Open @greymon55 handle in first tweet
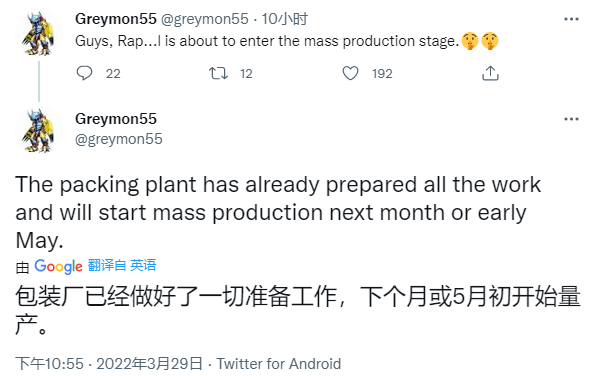 pos(205,19)
